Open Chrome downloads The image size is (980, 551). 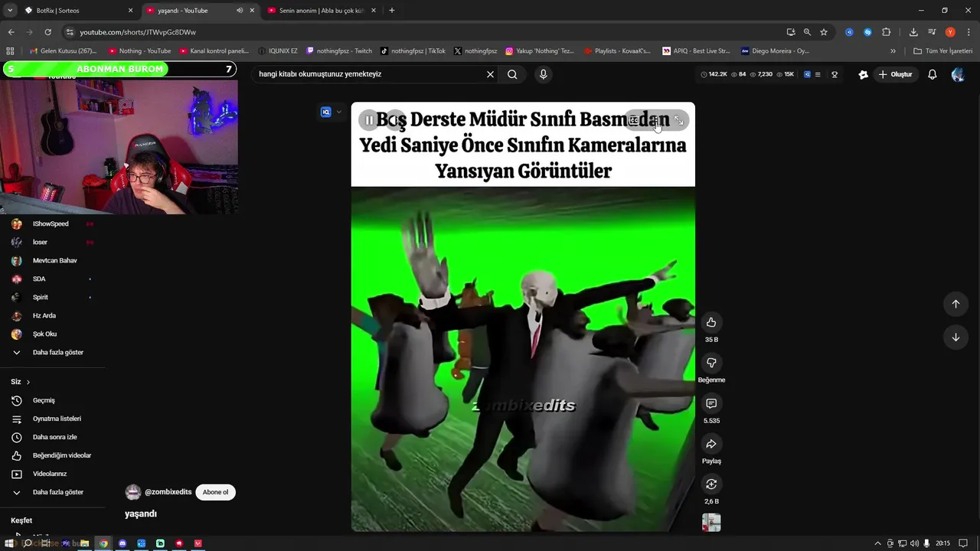point(913,32)
